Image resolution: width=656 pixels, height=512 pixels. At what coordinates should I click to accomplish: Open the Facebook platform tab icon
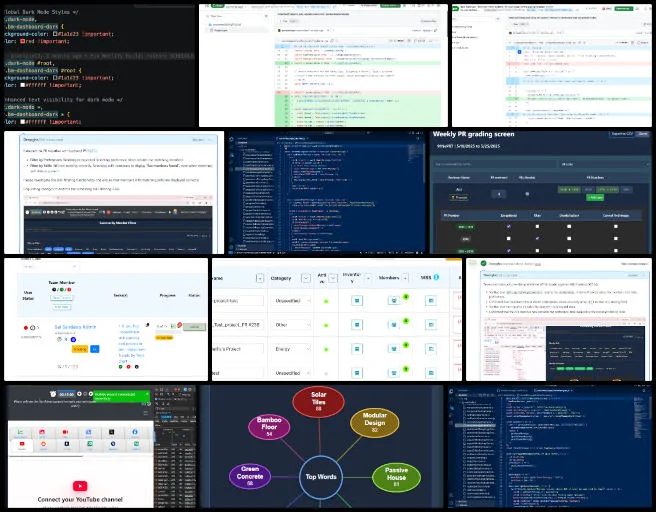pyautogui.click(x=135, y=433)
